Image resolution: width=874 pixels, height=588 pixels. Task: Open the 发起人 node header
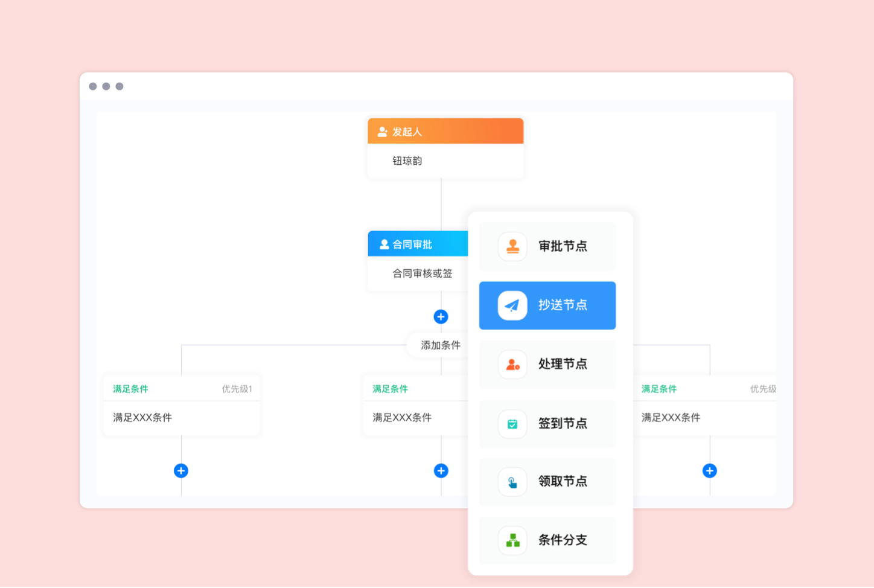(445, 132)
